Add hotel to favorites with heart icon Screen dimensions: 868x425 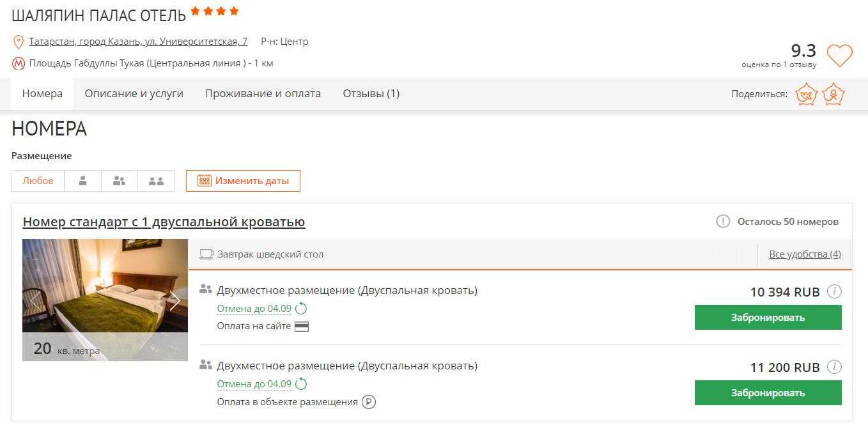[x=839, y=56]
